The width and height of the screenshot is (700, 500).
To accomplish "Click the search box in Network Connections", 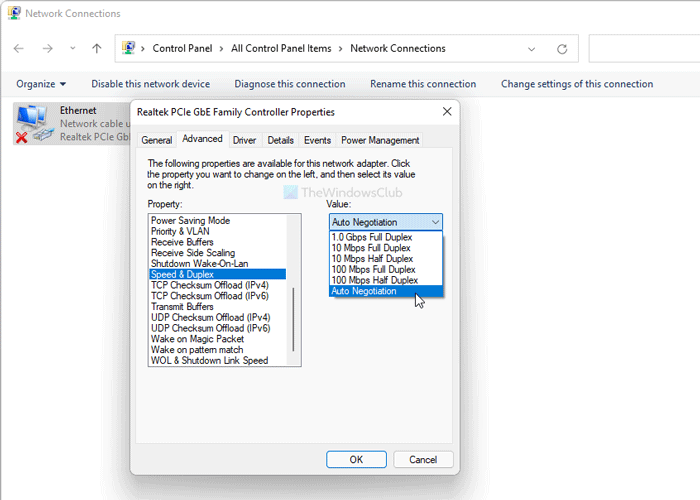I will [644, 48].
